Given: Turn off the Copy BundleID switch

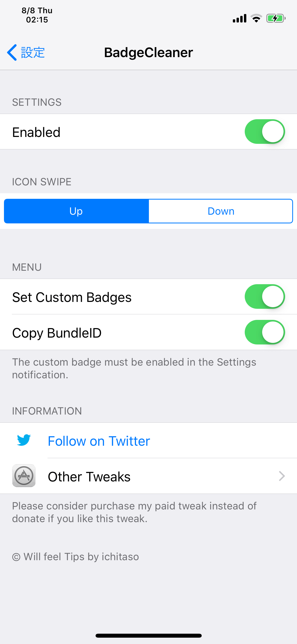Looking at the screenshot, I should click(265, 332).
